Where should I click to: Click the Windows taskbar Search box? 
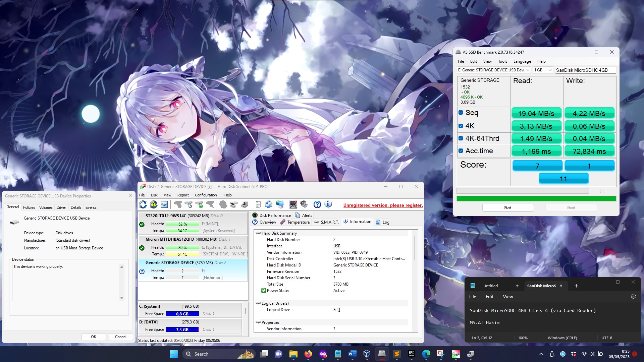[219, 354]
